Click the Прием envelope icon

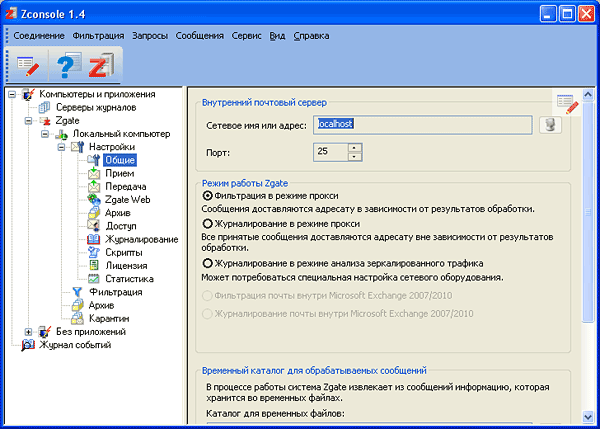click(x=94, y=173)
